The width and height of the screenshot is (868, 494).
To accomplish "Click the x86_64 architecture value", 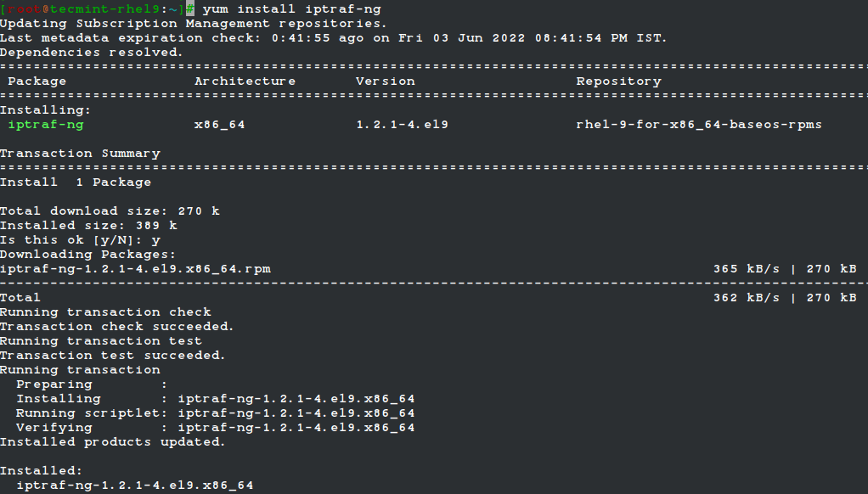I will pos(219,125).
